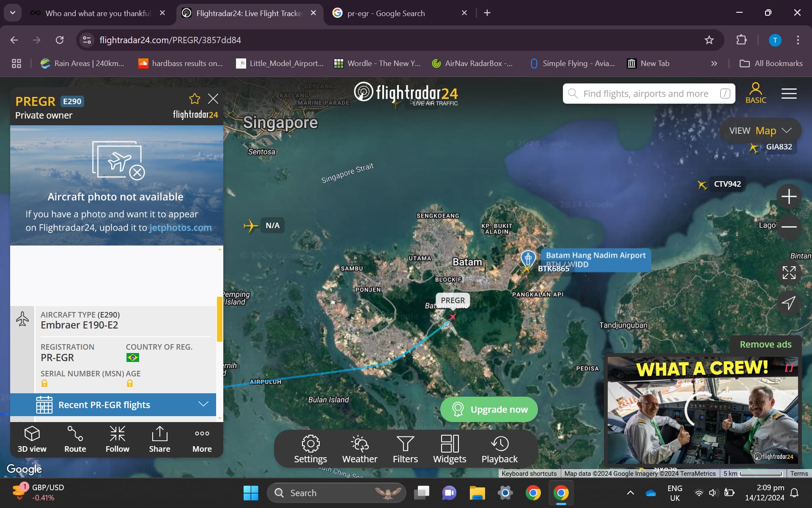The image size is (812, 508).
Task: Start Playback history mode
Action: tap(499, 449)
